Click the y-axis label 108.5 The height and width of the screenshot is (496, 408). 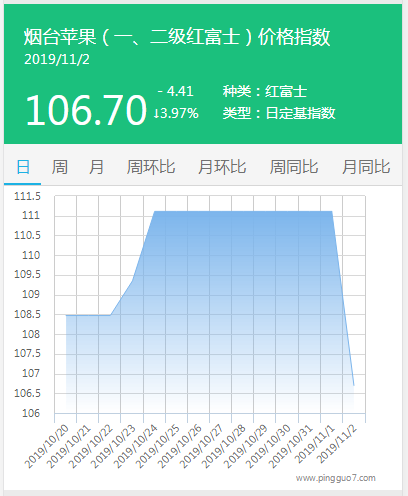pos(27,314)
